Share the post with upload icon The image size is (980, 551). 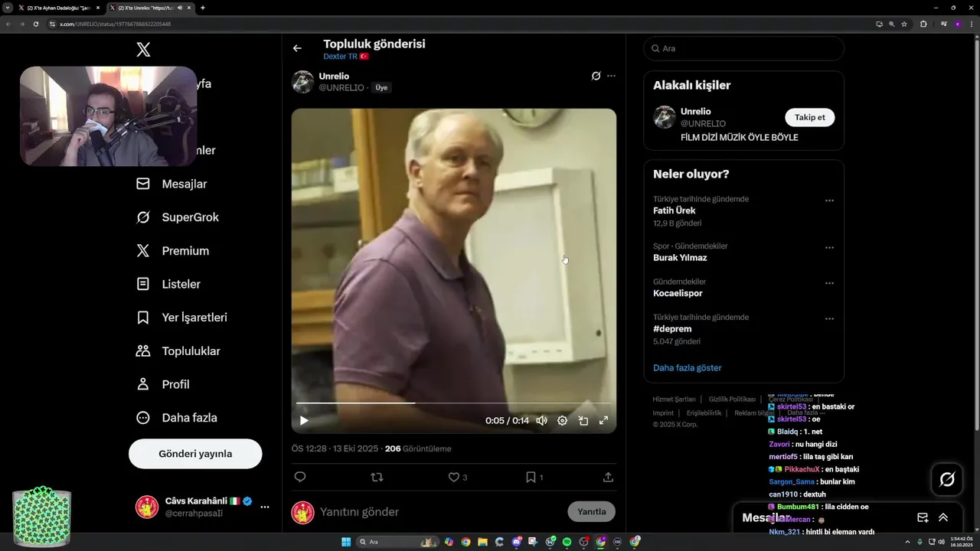(608, 477)
